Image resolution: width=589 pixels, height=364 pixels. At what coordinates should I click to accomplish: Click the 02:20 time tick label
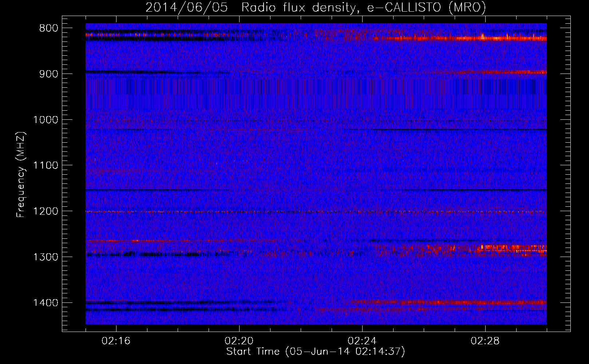click(239, 341)
